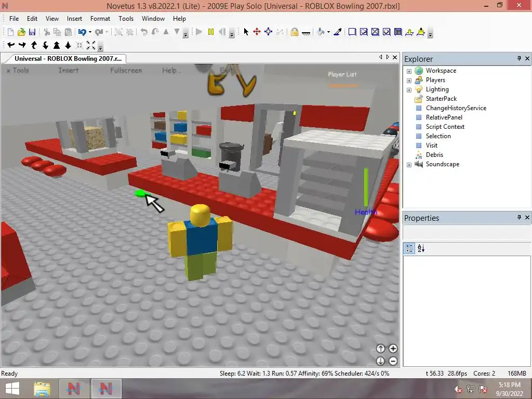Save the place with the floppy disk icon
This screenshot has height=399, width=532.
tap(32, 32)
